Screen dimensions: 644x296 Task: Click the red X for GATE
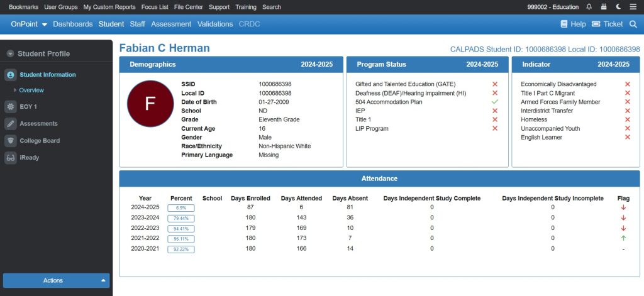tap(495, 84)
